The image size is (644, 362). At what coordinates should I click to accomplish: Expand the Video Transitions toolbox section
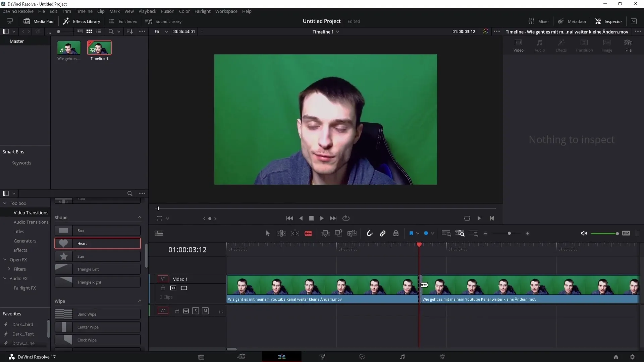coord(31,213)
